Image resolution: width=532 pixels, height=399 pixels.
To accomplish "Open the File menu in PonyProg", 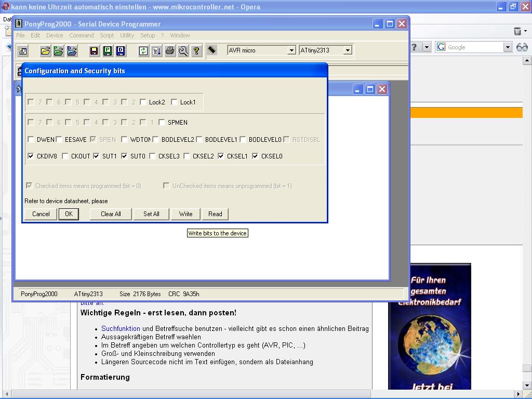I will point(20,35).
